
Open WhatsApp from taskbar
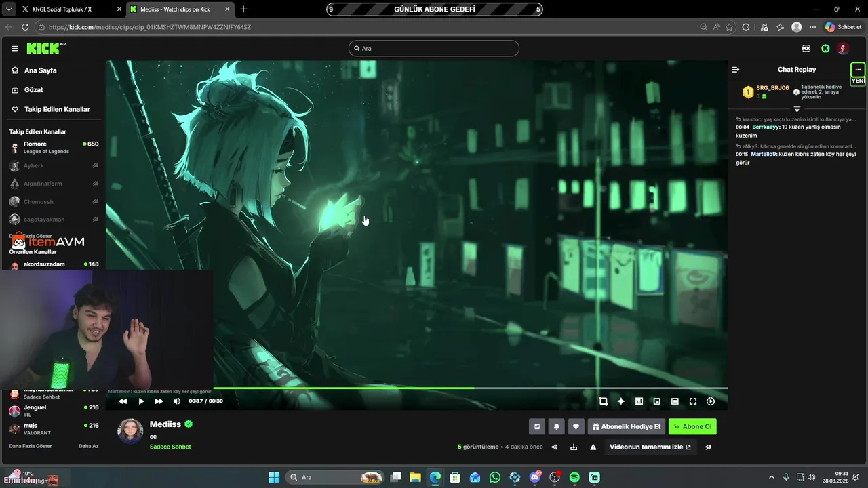[495, 477]
